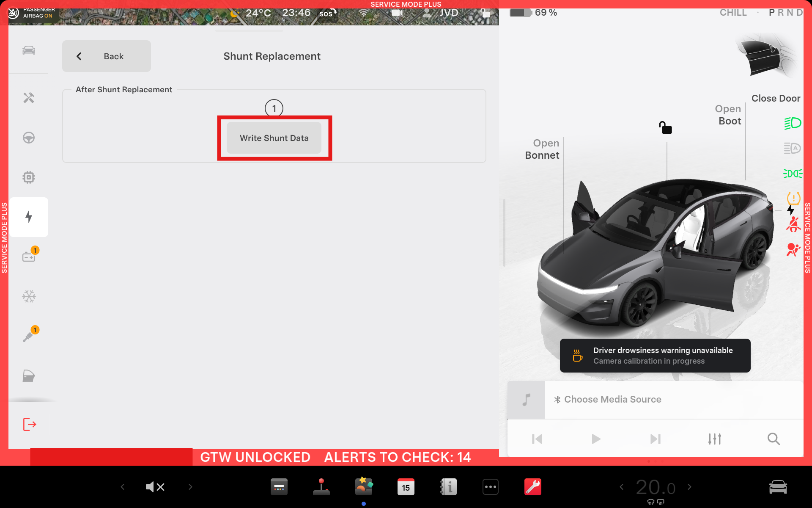
Task: Open the tools and wrench sidebar section
Action: click(29, 98)
